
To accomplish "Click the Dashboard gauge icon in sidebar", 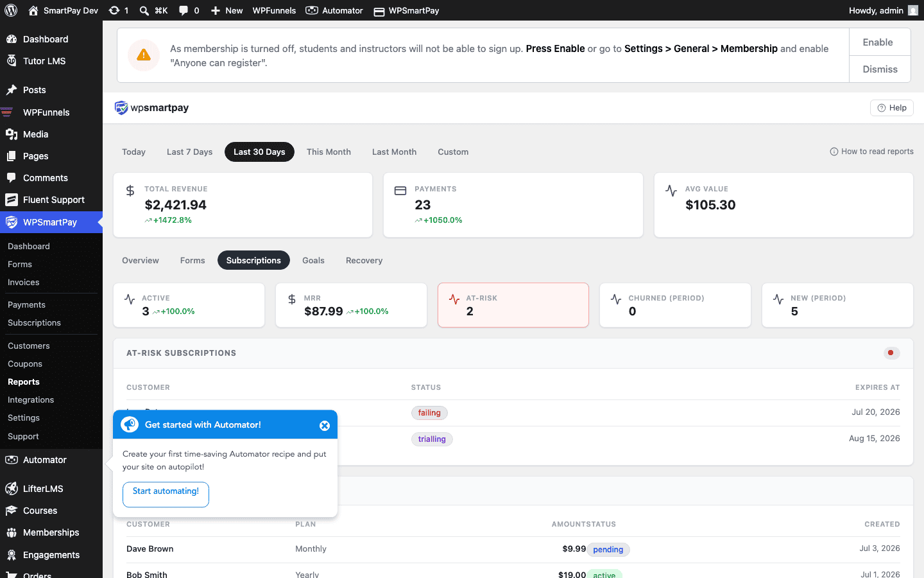I will [12, 39].
